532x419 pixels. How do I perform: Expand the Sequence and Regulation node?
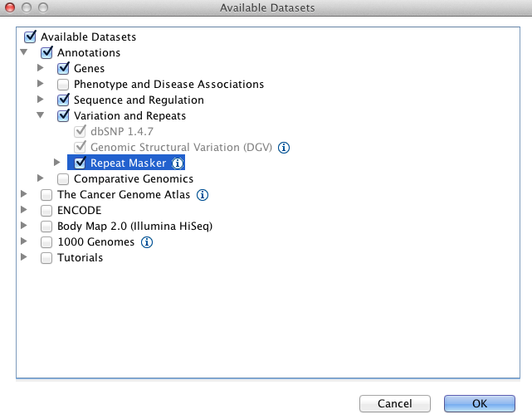40,100
